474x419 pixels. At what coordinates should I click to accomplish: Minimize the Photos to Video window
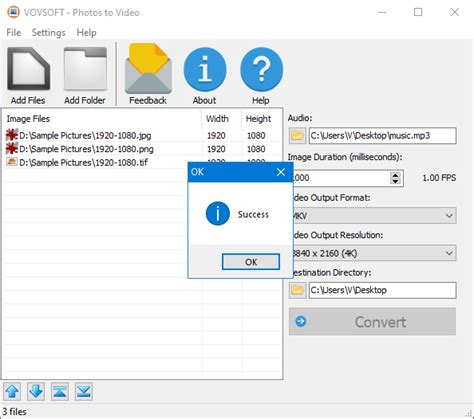[x=382, y=12]
